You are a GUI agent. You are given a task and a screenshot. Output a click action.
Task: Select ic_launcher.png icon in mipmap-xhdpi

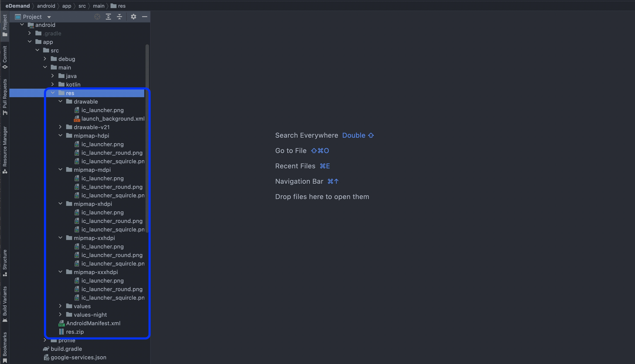(x=77, y=212)
